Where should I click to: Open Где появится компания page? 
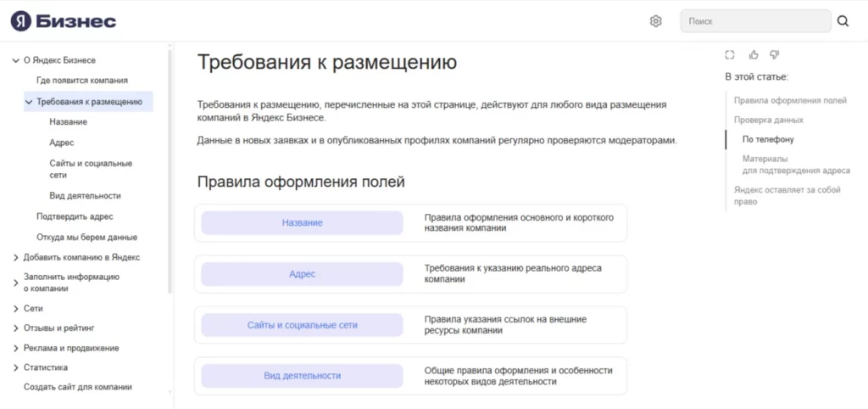(x=82, y=80)
